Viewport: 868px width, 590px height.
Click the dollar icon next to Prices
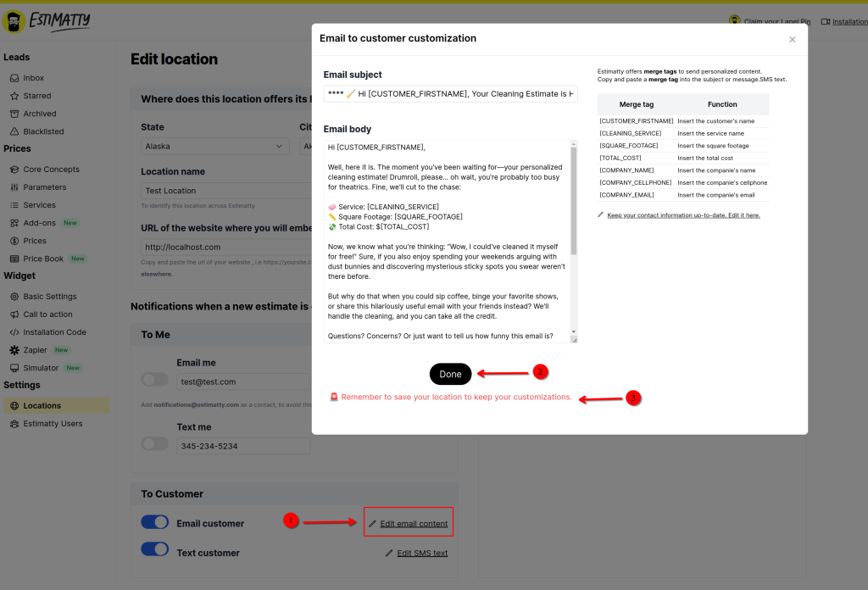pos(14,241)
